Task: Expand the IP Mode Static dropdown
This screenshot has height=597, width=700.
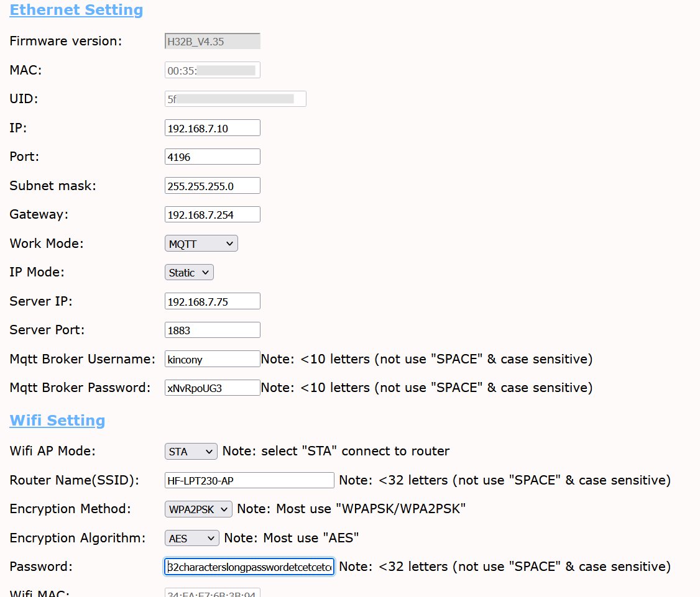Action: coord(189,273)
